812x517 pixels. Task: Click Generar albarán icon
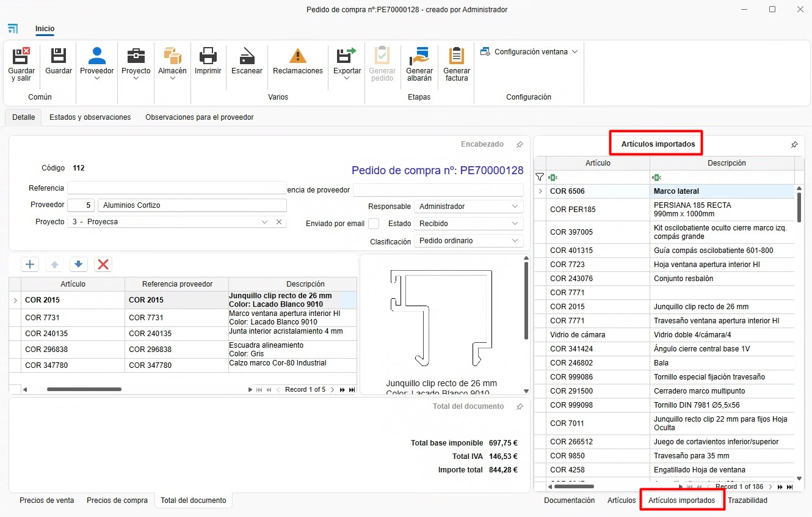tap(419, 56)
